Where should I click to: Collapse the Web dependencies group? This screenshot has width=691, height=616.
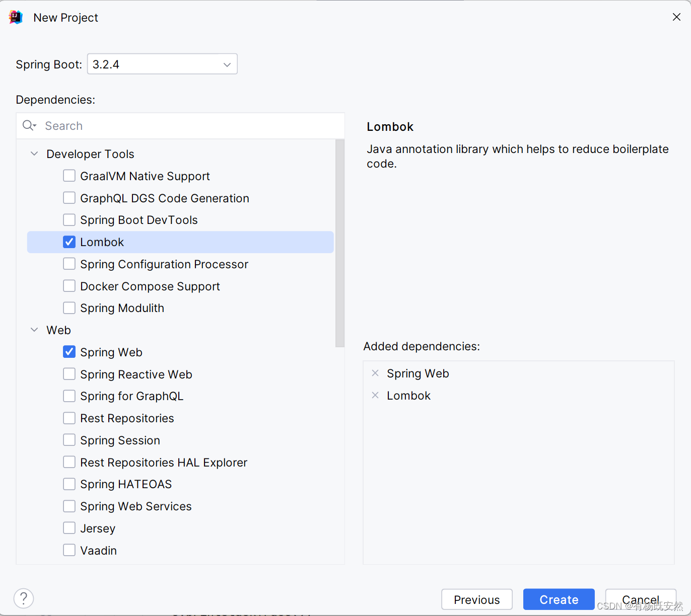coord(34,330)
